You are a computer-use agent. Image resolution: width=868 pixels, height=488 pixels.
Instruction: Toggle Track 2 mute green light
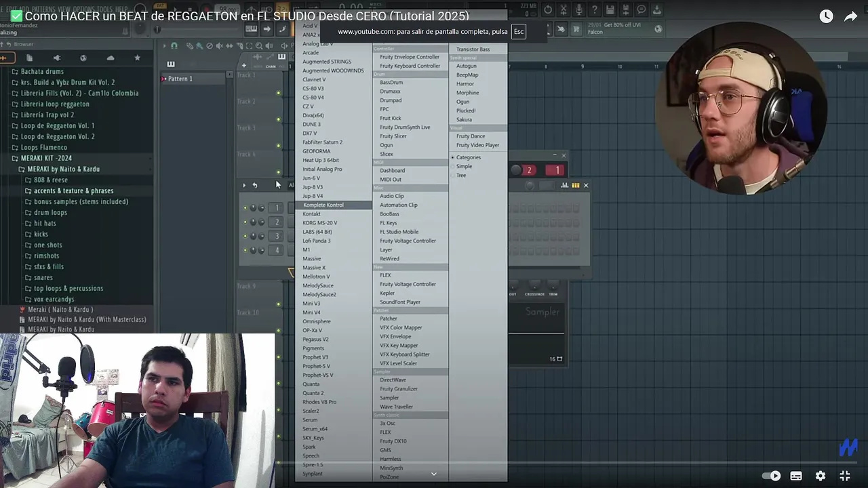279,119
